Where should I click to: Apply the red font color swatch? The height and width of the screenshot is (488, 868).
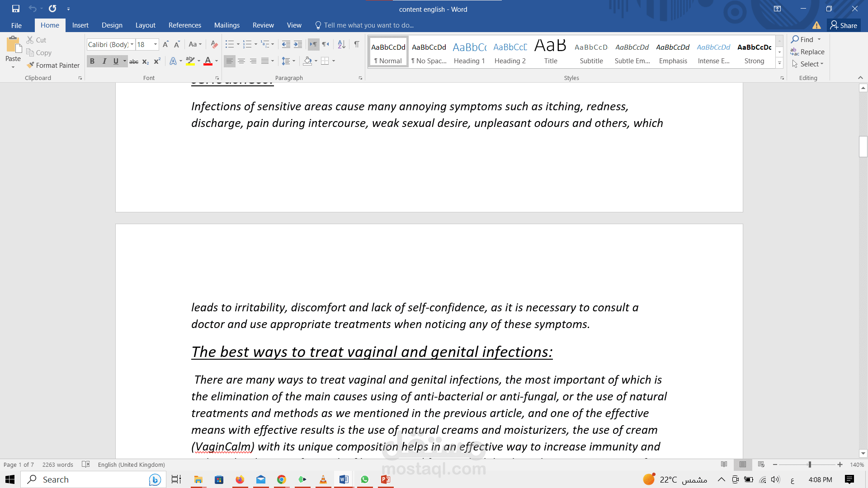pos(208,61)
